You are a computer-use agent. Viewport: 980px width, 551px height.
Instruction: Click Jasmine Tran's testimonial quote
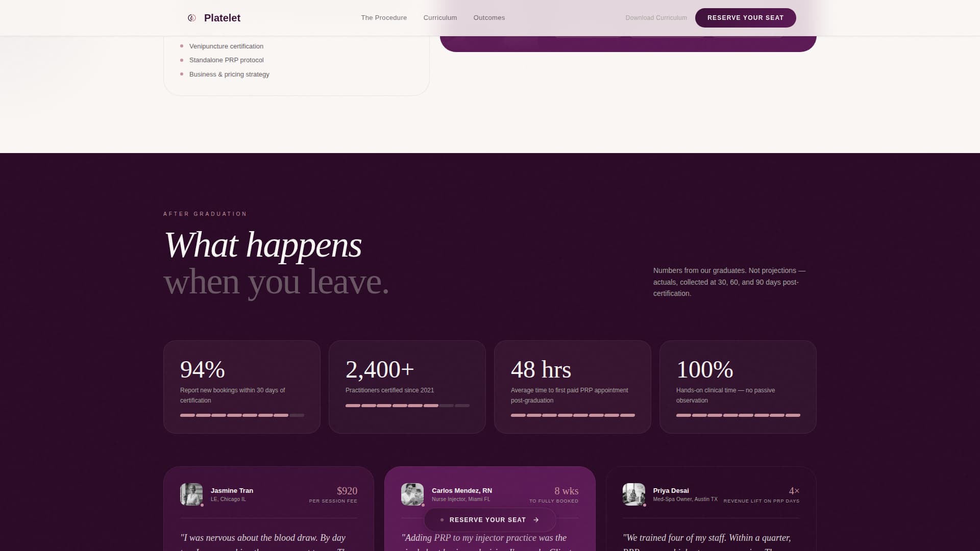click(263, 538)
